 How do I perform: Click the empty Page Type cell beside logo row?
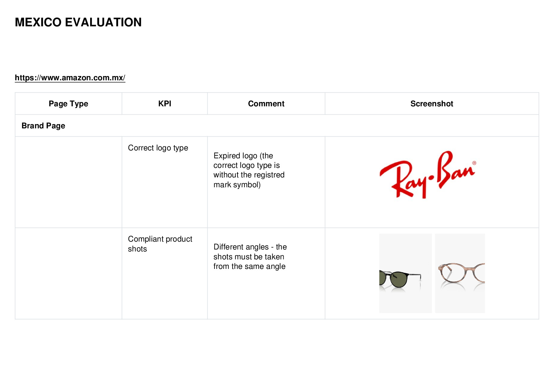tap(68, 182)
